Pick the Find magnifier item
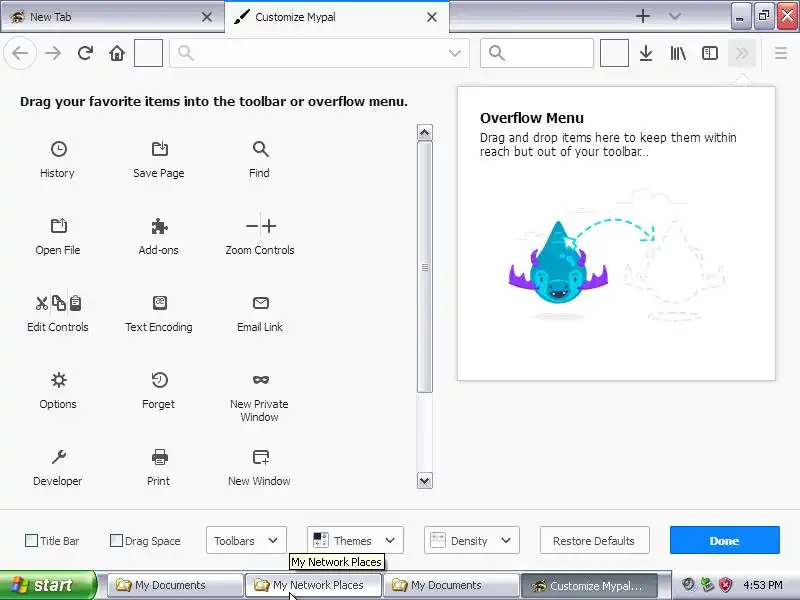Screen dimensions: 800x600 260,149
